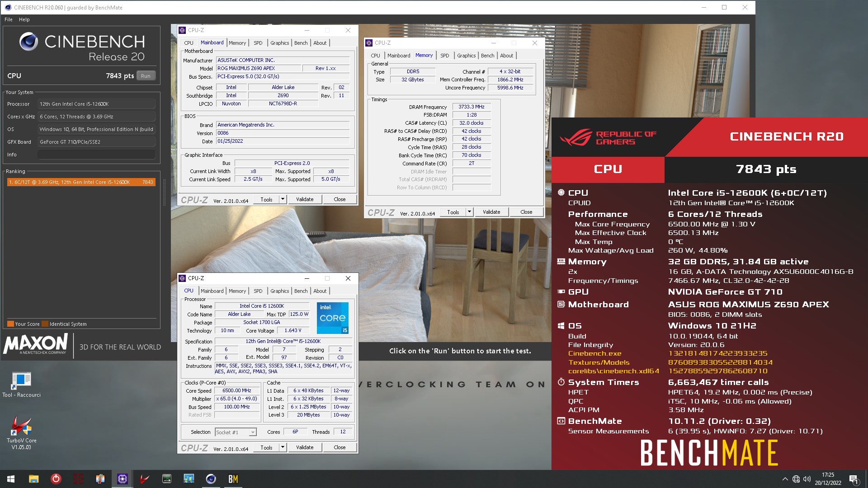868x488 pixels.
Task: Click the CPU-Z CPU window title icon
Action: click(x=183, y=278)
